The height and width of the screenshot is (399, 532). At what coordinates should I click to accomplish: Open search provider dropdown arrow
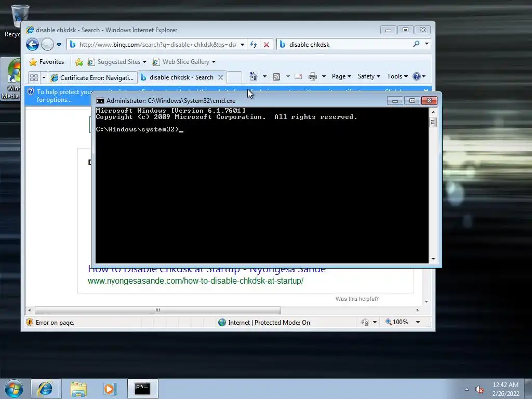(427, 44)
